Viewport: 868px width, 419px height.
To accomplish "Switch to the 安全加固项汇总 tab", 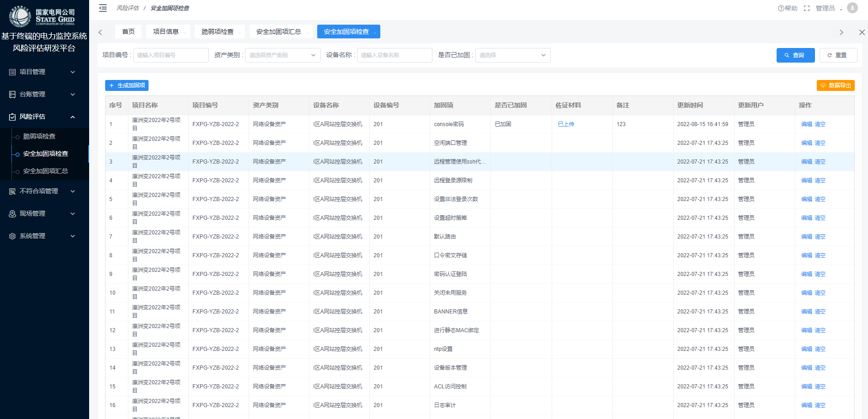I will click(281, 32).
